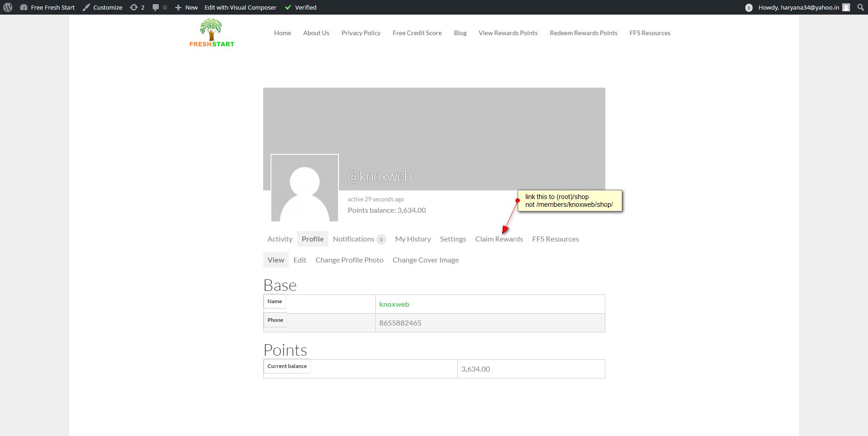This screenshot has width=868, height=436.
Task: Select the Profile tab
Action: click(x=312, y=239)
